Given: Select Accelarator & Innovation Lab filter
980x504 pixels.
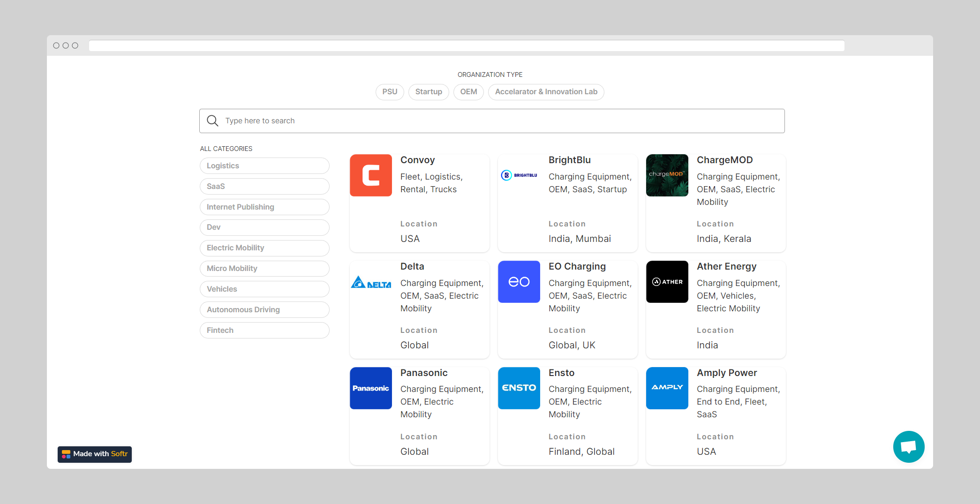Looking at the screenshot, I should point(546,92).
